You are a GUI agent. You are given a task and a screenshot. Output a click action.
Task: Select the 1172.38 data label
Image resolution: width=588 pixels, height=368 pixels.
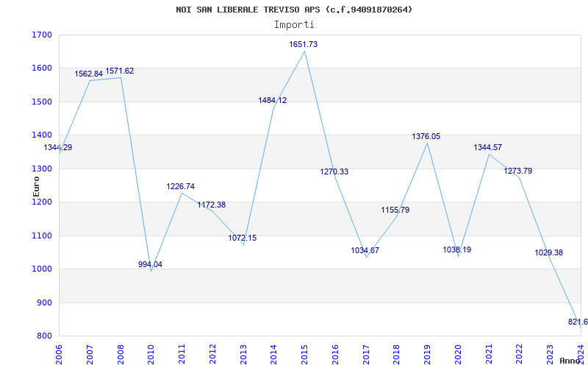coord(212,205)
